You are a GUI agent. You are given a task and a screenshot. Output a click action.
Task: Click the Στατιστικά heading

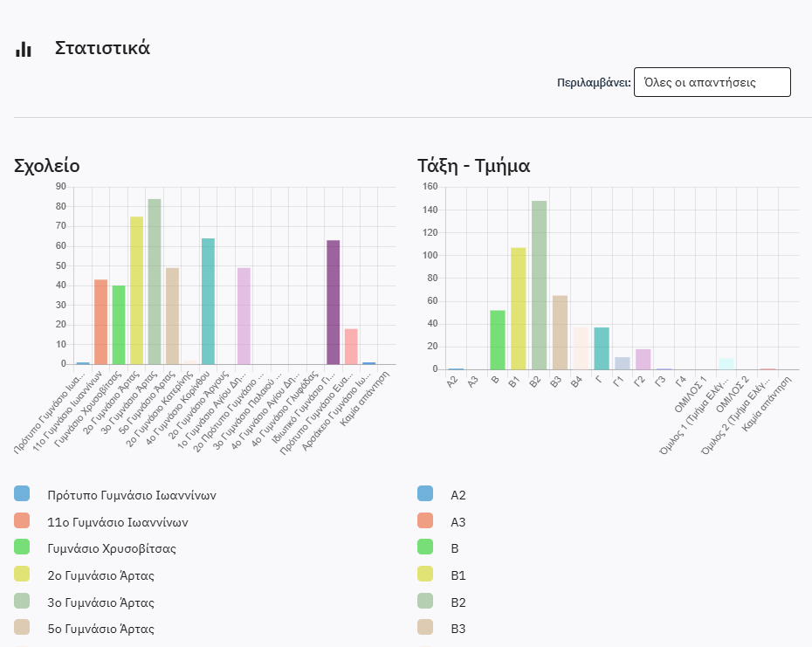coord(102,48)
